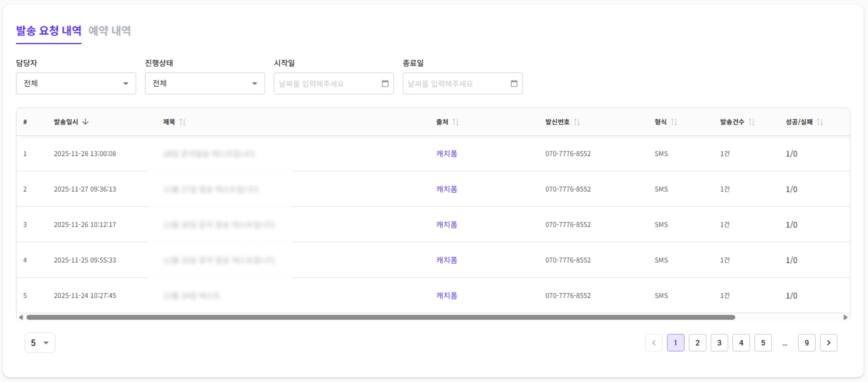Select the 발송 요청 내역 tab
The height and width of the screenshot is (382, 868).
coord(49,31)
